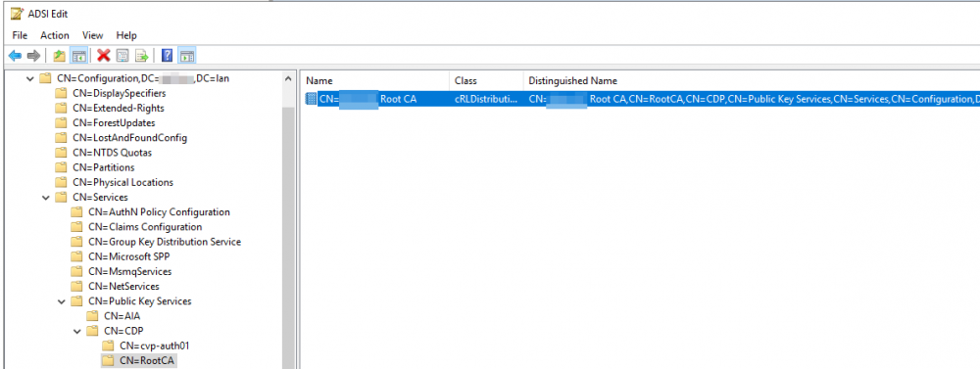This screenshot has width=980, height=369.
Task: Click folder icon of CN=DisplaySpecifiers
Action: click(61, 94)
